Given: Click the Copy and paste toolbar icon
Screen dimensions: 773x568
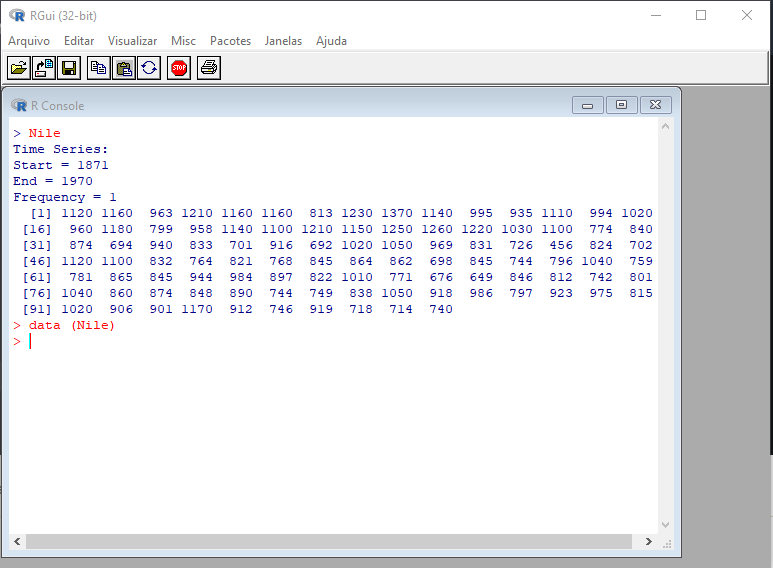Looking at the screenshot, I should (x=149, y=68).
